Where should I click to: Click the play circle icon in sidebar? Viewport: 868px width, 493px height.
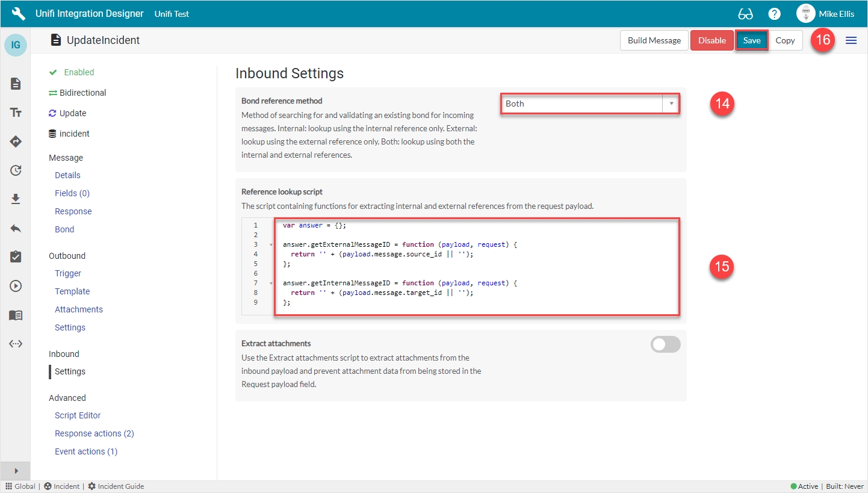[x=16, y=286]
